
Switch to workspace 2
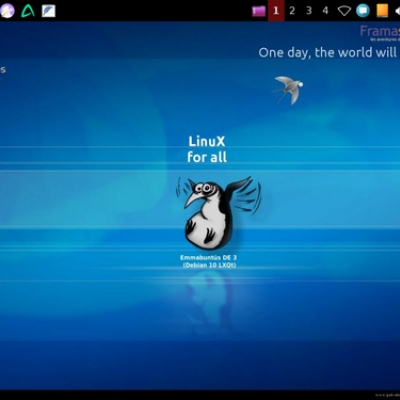(292, 11)
